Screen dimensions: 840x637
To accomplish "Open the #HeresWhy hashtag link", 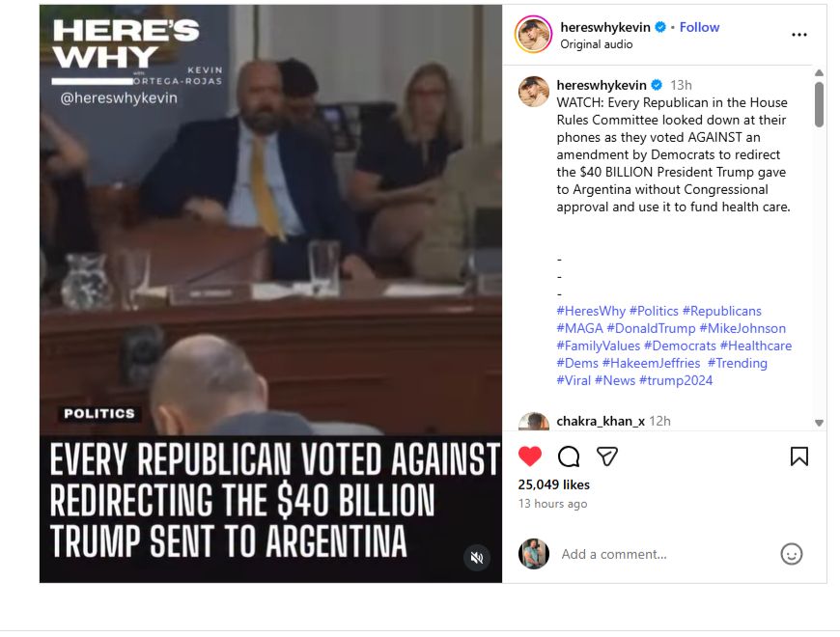I will tap(591, 311).
